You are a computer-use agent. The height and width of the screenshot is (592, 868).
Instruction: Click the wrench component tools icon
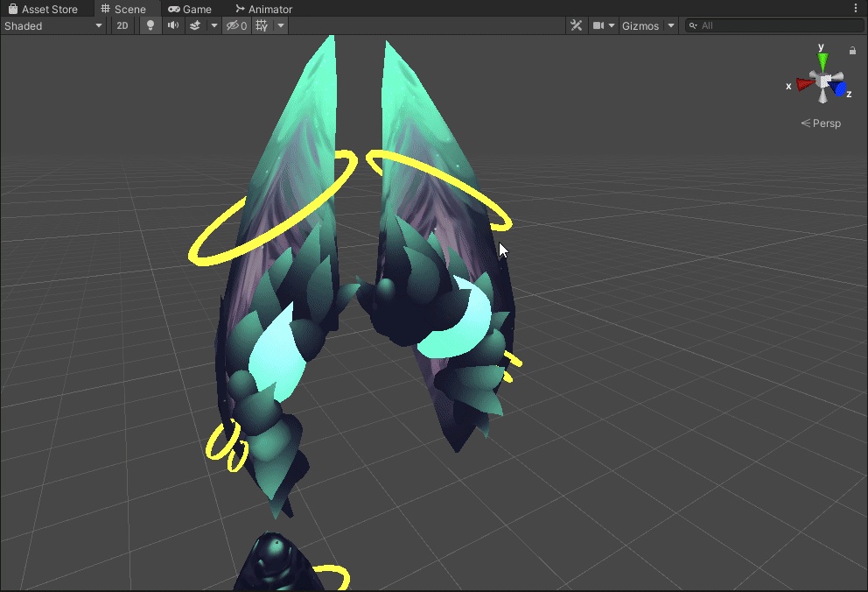pos(576,25)
